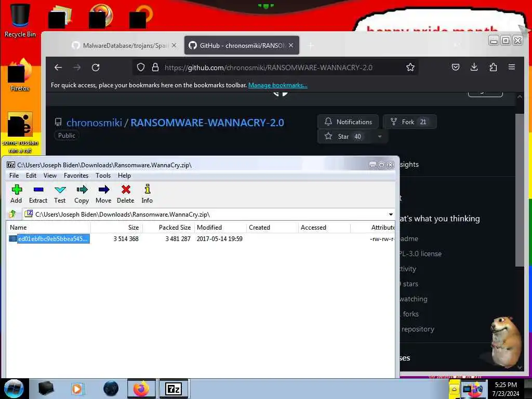Run Test on the archive
The height and width of the screenshot is (399, 532).
coord(60,194)
